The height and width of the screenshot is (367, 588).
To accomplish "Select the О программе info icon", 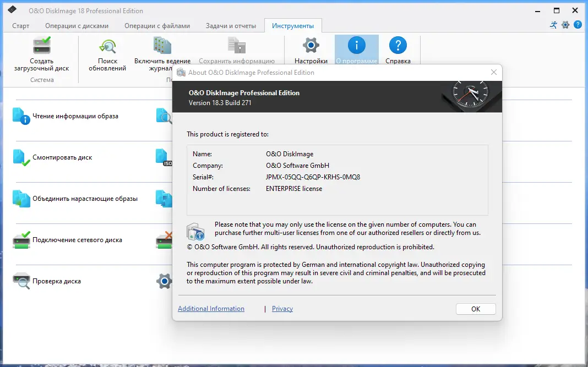I will point(357,45).
